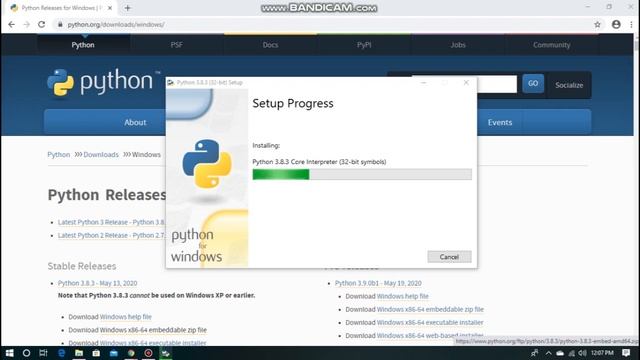This screenshot has width=640, height=360.
Task: Switch to Python installer on the taskbar
Action: click(x=166, y=353)
